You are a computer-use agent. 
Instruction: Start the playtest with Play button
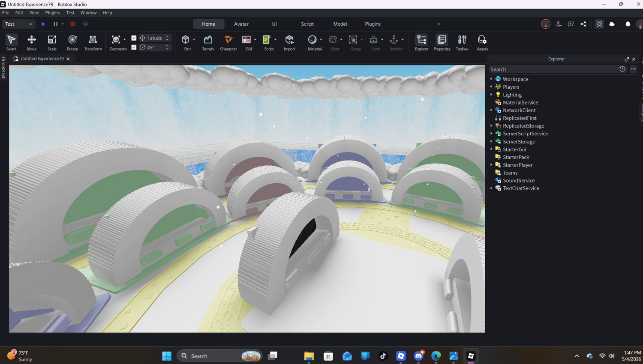coord(43,24)
